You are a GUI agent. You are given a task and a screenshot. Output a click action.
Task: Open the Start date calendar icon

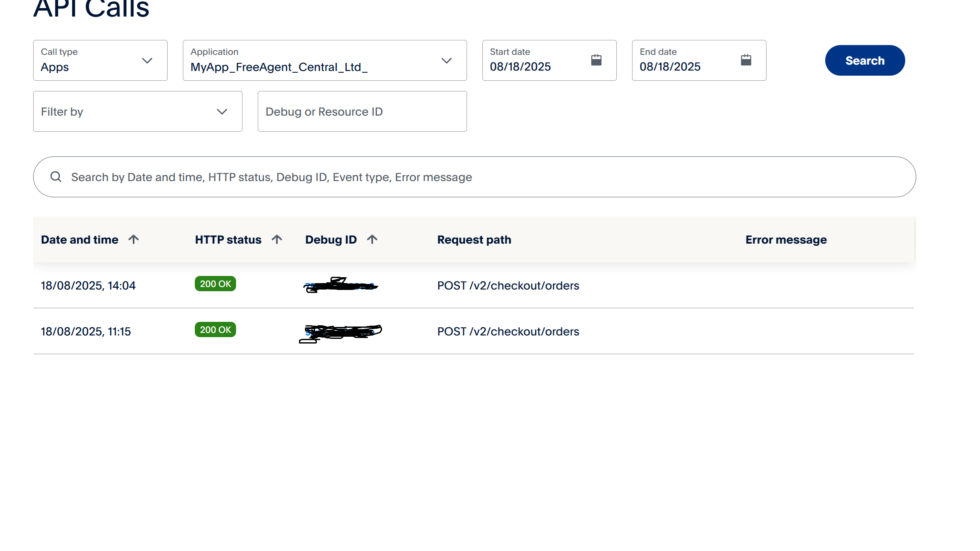tap(596, 60)
